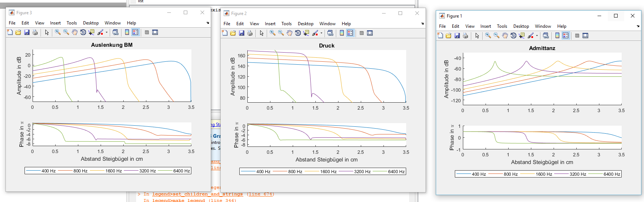Screen dimensions: 644x202
Task: Select Zoom Out tool in Figure 1
Action: click(497, 36)
